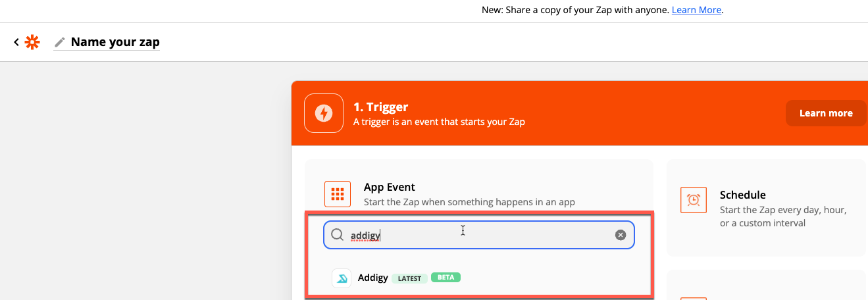Select the App Event grid icon
The height and width of the screenshot is (300, 868).
pyautogui.click(x=338, y=194)
